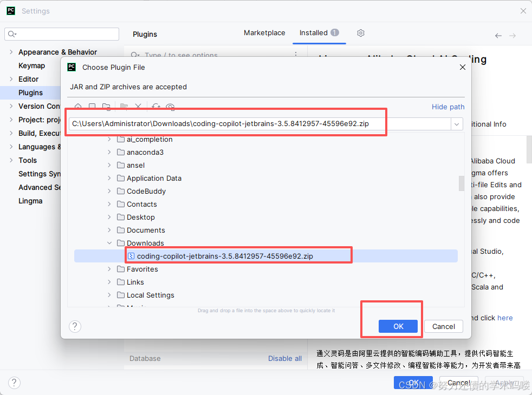The height and width of the screenshot is (395, 532).
Task: Select the Contacts folder name
Action: click(x=142, y=205)
